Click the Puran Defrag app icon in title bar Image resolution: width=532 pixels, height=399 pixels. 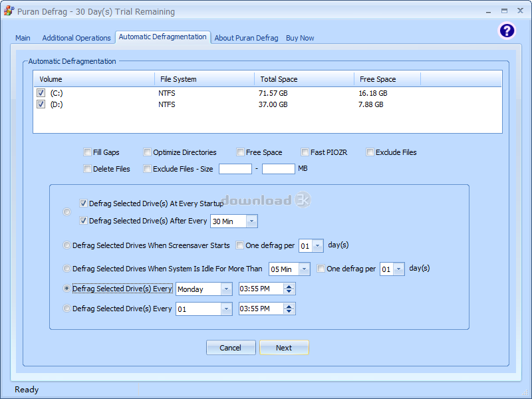[9, 11]
